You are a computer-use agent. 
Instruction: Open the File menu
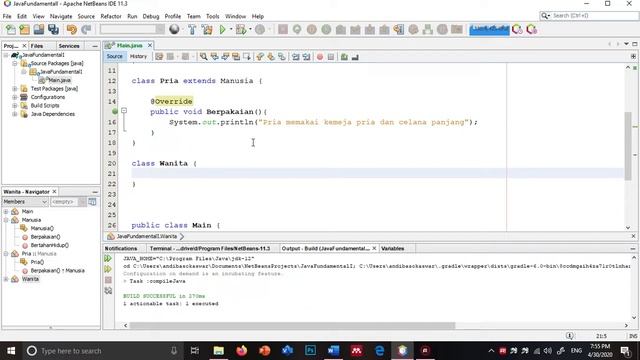tap(7, 16)
